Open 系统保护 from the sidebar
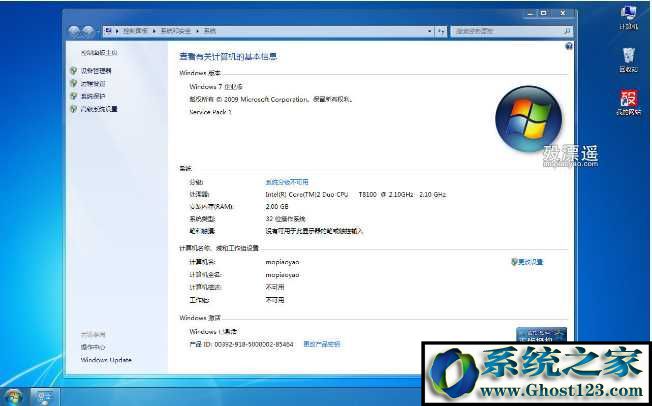Viewport: 652px width, 406px height. (93, 96)
